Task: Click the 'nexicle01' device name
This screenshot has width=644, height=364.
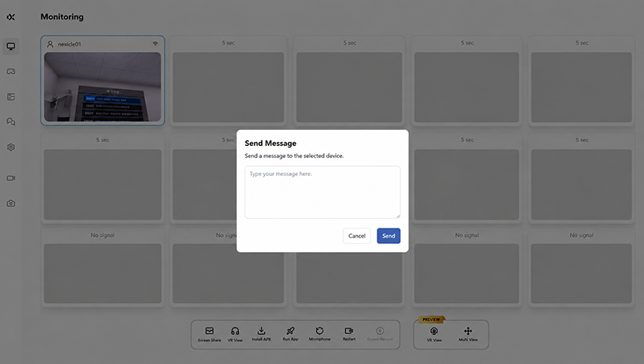Action: [70, 45]
